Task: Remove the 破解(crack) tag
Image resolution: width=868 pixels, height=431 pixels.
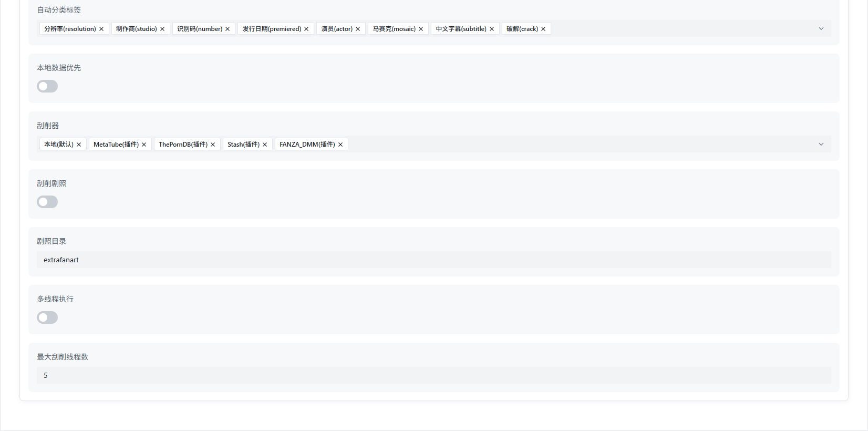Action: tap(543, 29)
